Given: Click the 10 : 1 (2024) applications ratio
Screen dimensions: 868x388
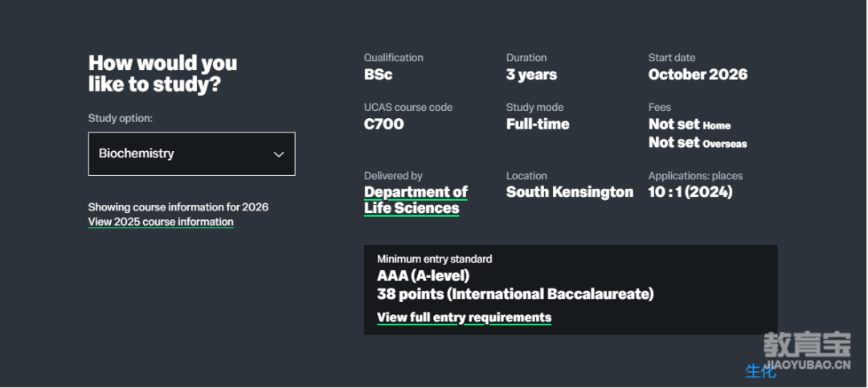Looking at the screenshot, I should coord(690,192).
